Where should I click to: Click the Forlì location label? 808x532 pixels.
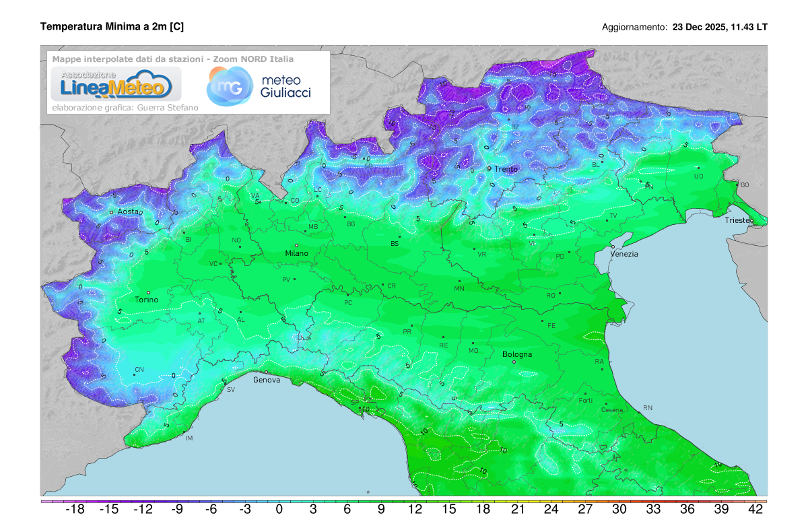tap(585, 401)
